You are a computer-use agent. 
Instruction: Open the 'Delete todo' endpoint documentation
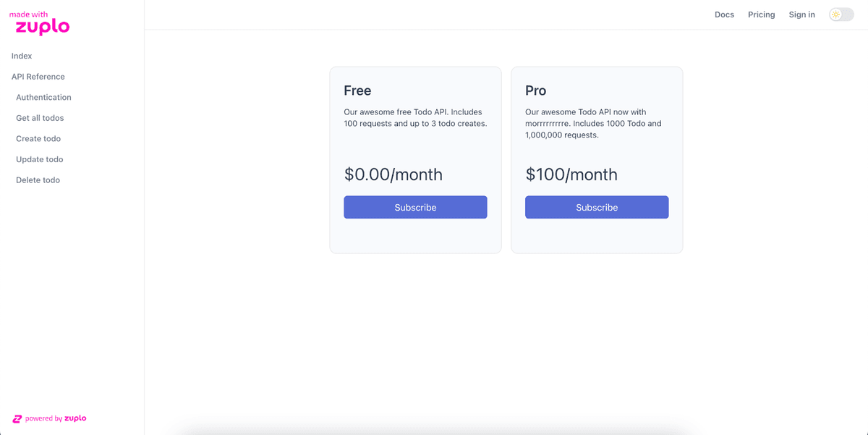point(38,180)
